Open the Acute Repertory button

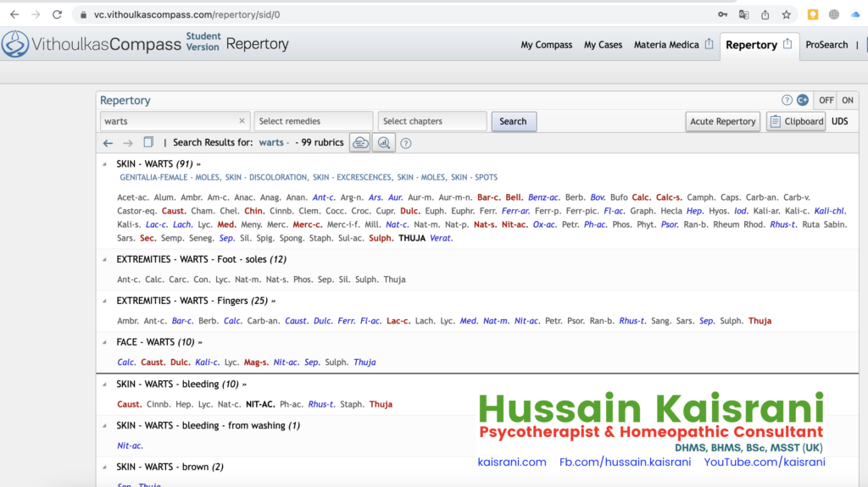click(x=722, y=121)
